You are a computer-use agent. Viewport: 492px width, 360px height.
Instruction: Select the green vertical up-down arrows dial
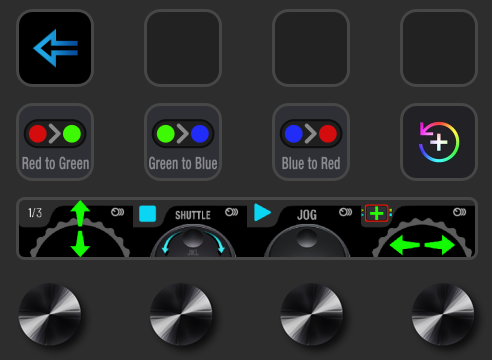tap(80, 229)
